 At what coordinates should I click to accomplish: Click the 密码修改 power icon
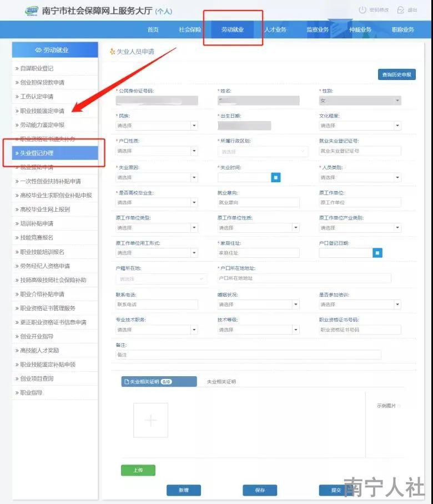point(362,10)
